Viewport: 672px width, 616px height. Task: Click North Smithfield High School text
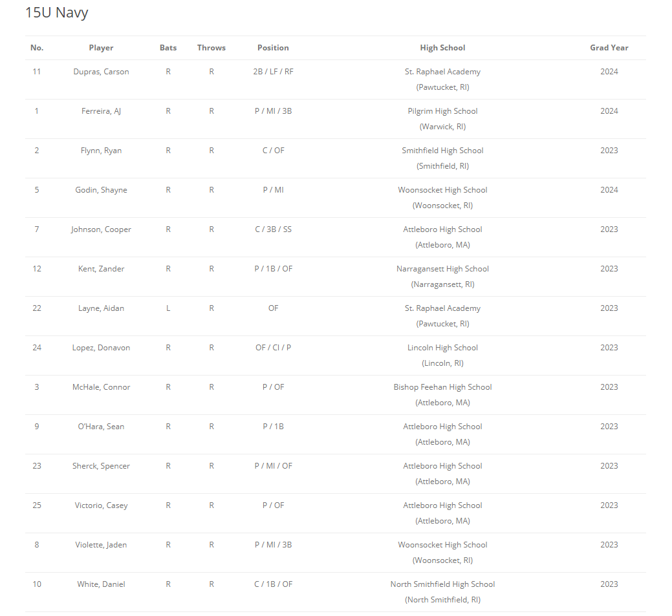[x=442, y=584]
